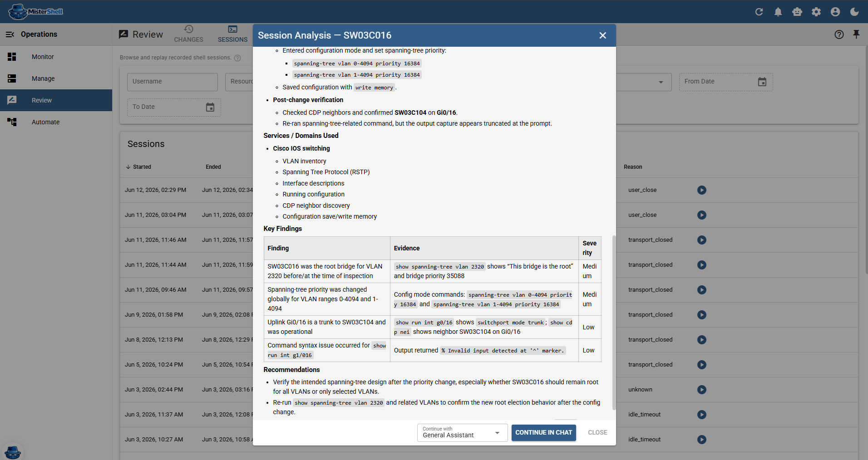The height and width of the screenshot is (460, 868).
Task: Toggle dark mode moon icon
Action: [854, 12]
